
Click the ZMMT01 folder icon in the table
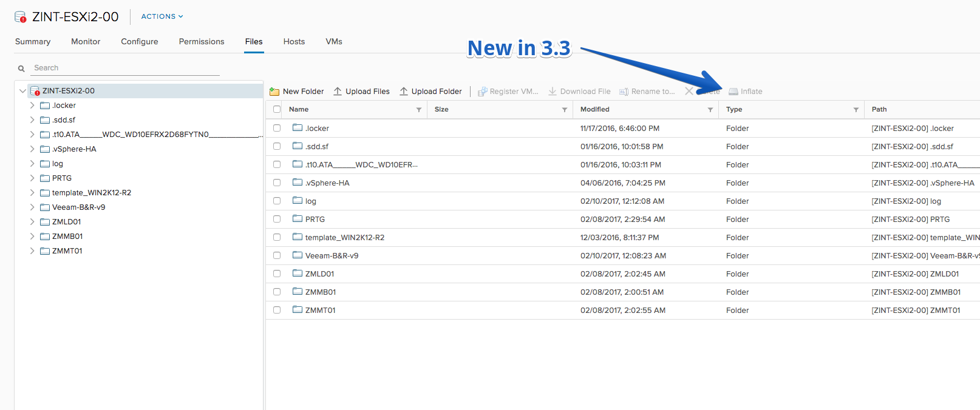(x=298, y=310)
